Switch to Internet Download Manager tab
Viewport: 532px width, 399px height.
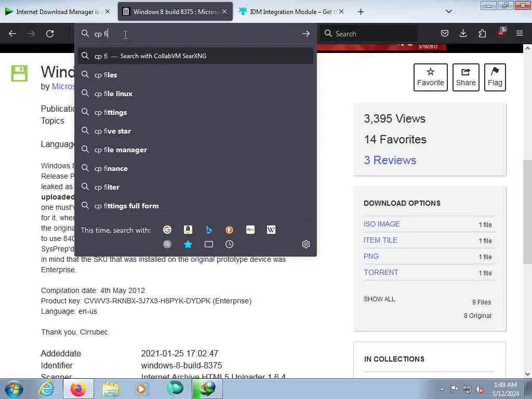tap(58, 12)
